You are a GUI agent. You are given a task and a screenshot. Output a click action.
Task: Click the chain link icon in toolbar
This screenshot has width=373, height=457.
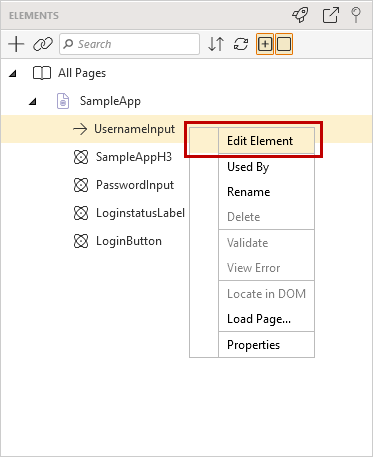[x=43, y=44]
